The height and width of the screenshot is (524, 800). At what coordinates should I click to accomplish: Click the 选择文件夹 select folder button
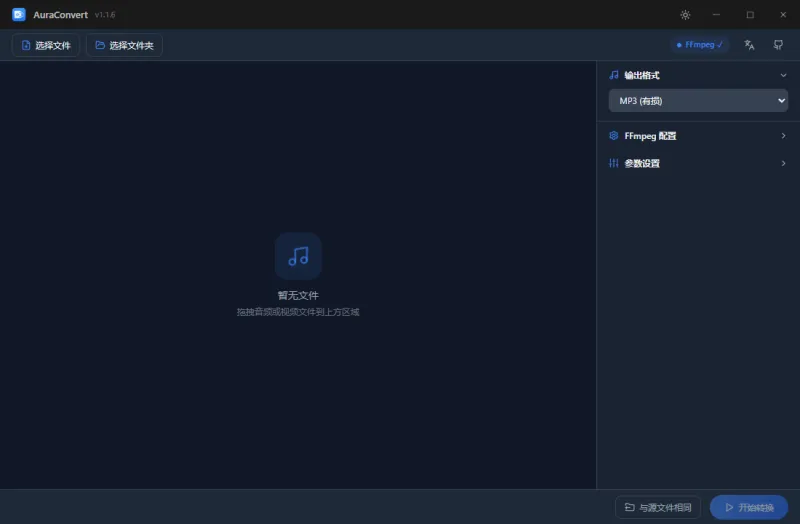click(124, 45)
